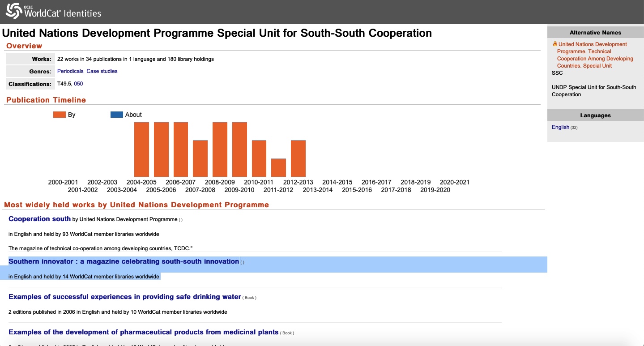The width and height of the screenshot is (644, 346).
Task: Open 'Examples of successful experiences' safe drinking water
Action: coord(125,297)
